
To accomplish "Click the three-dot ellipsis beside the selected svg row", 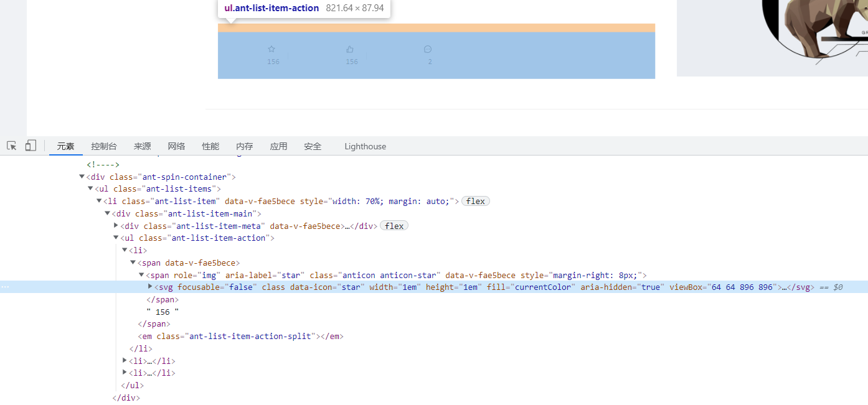I will [6, 287].
